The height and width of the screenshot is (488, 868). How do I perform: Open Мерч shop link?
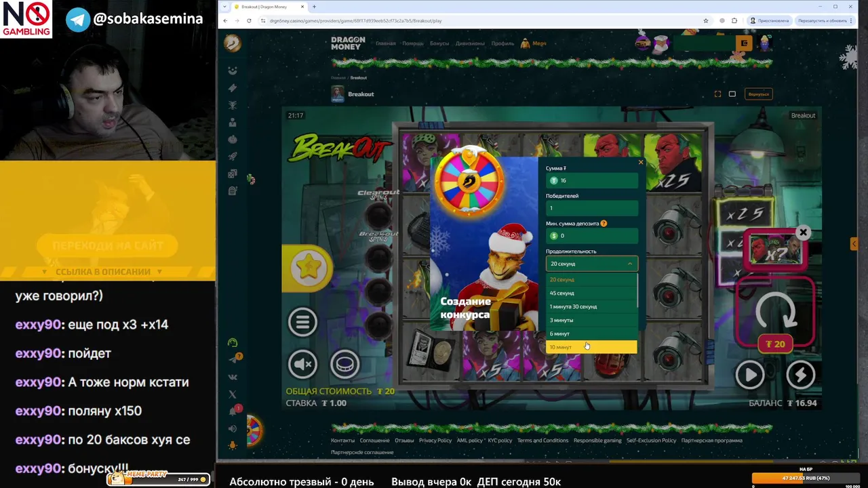coord(534,43)
